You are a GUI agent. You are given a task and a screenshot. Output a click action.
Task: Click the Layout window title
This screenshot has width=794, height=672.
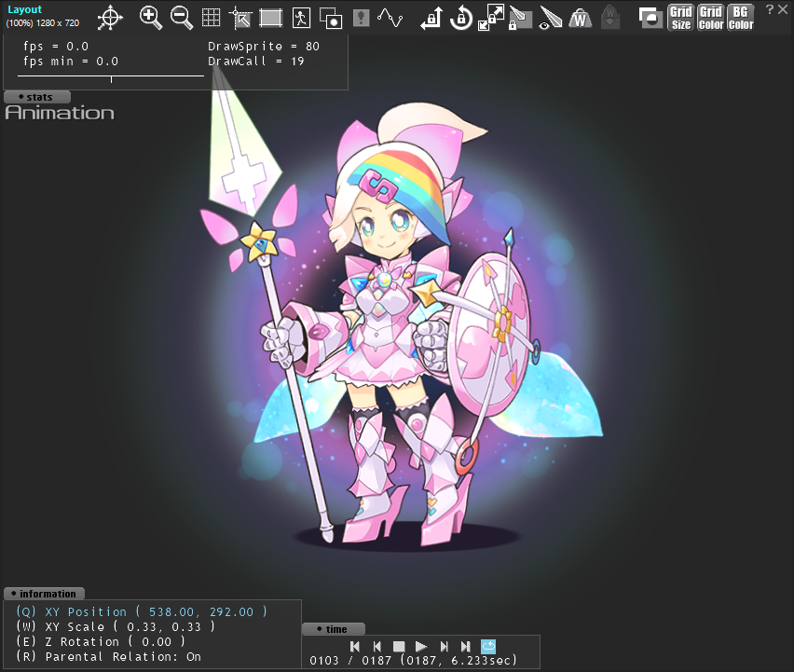[24, 9]
